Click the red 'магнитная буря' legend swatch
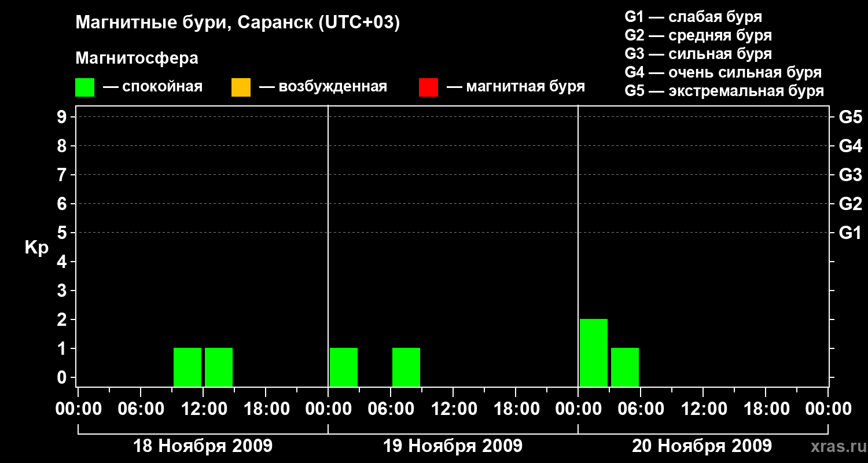This screenshot has height=463, width=868. tap(428, 87)
